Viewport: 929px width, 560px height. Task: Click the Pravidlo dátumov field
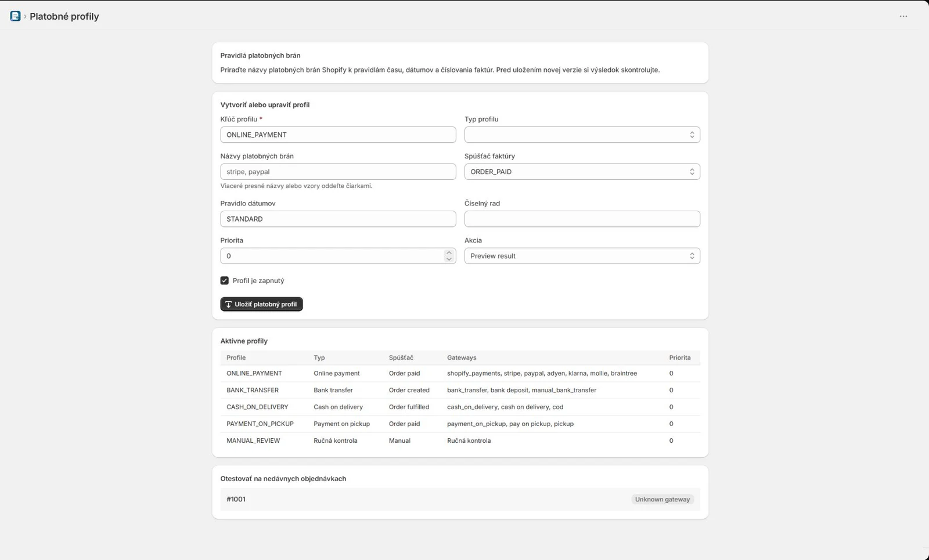pyautogui.click(x=338, y=219)
